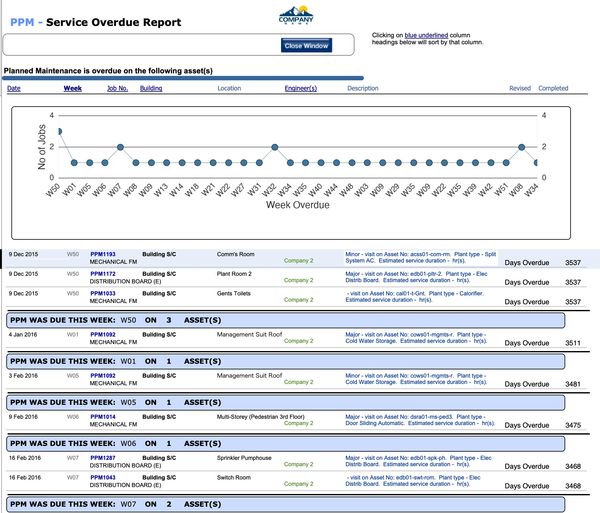Click the Close Window button

[306, 46]
